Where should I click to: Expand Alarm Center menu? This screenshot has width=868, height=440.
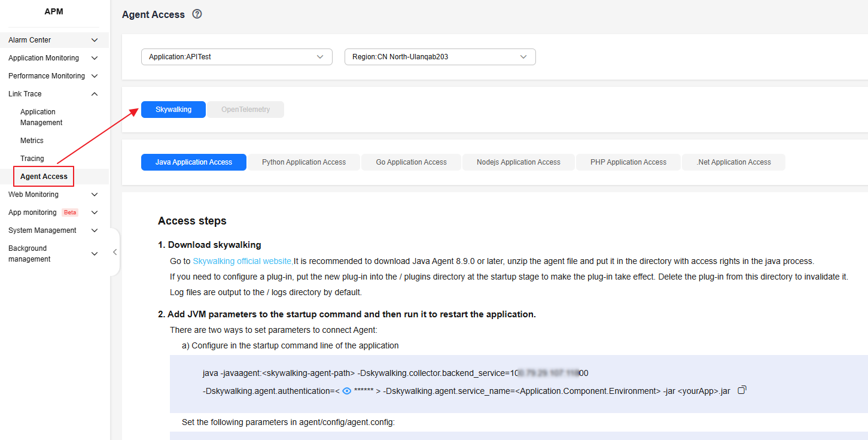coord(55,40)
